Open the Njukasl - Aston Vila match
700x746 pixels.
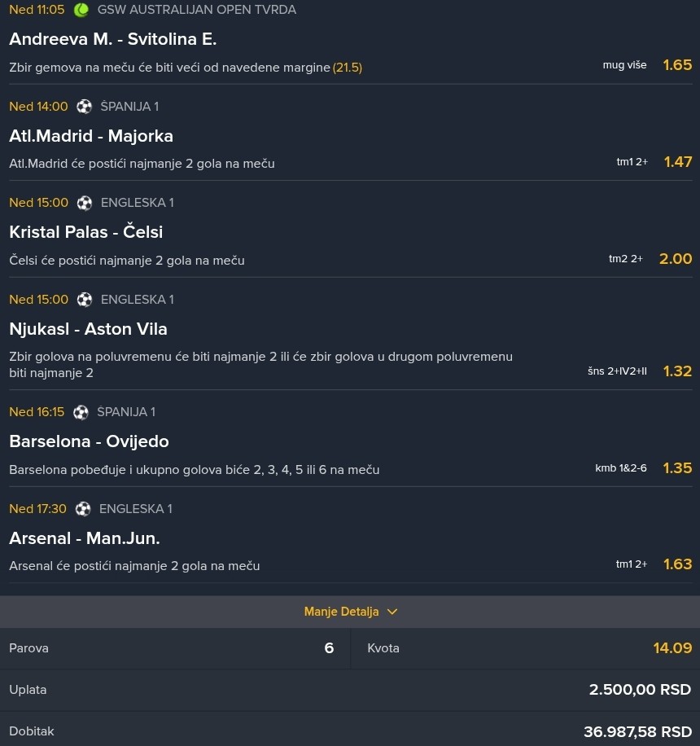(88, 329)
